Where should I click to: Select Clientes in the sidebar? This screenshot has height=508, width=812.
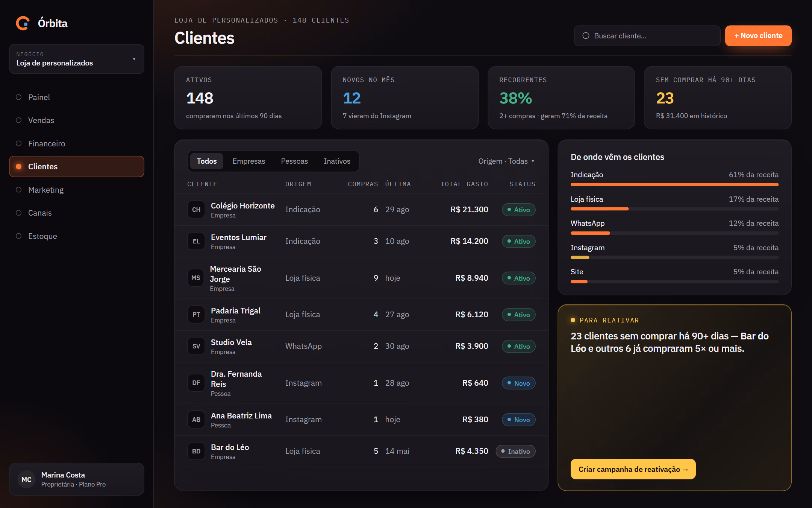pyautogui.click(x=77, y=166)
